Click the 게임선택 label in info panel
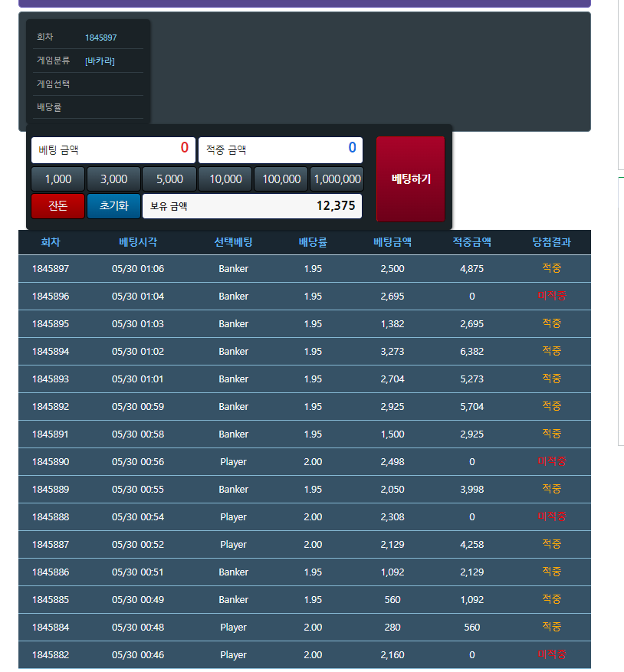 click(x=53, y=84)
